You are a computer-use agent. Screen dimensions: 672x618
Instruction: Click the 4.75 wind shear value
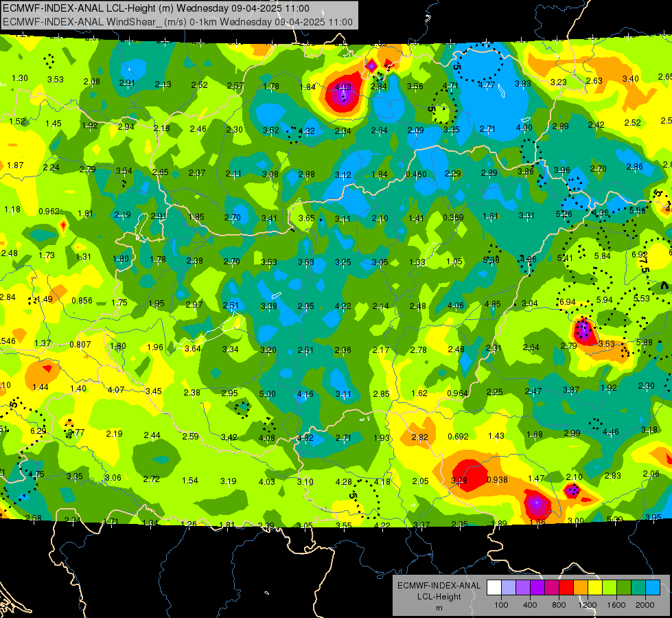point(36,474)
